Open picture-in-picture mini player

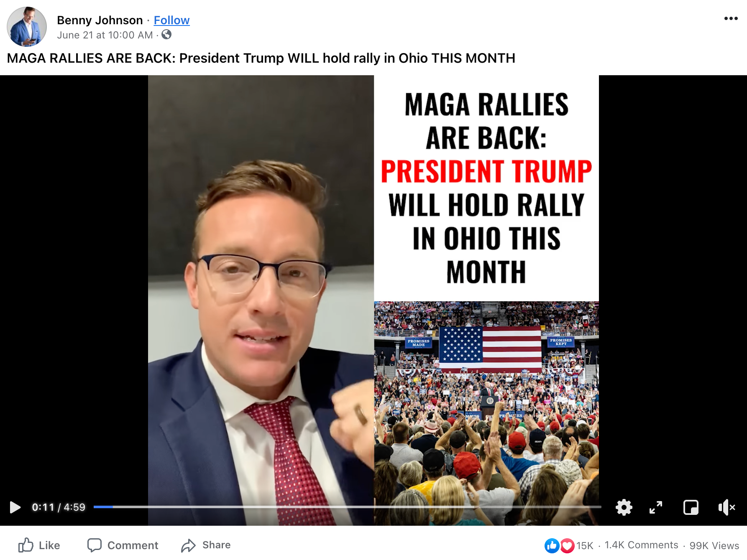pyautogui.click(x=691, y=507)
